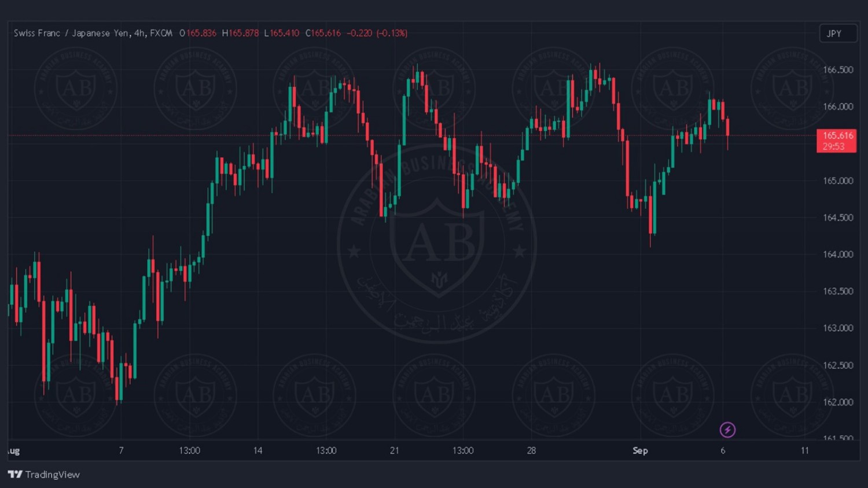
Task: Click the JPY currency button
Action: click(x=838, y=34)
